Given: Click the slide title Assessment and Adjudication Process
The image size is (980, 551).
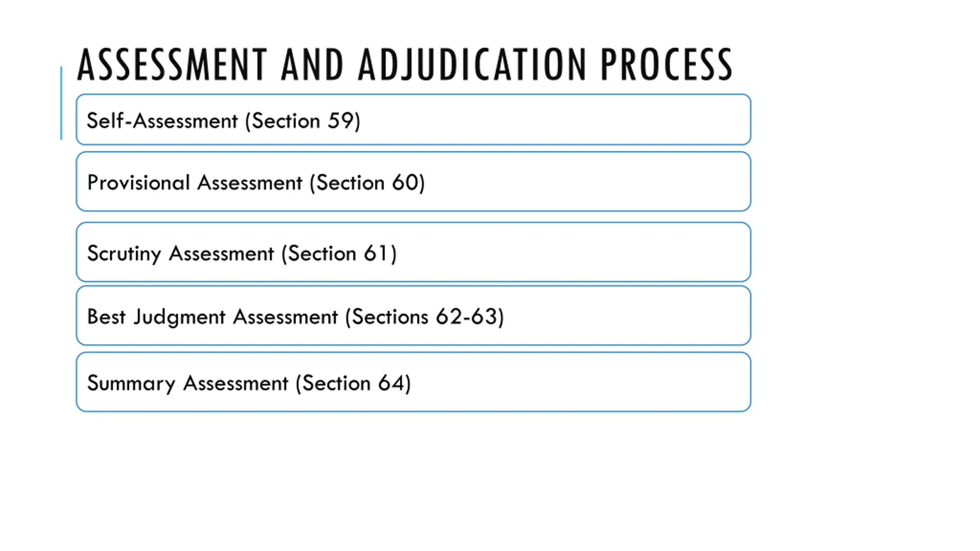Looking at the screenshot, I should coord(405,64).
